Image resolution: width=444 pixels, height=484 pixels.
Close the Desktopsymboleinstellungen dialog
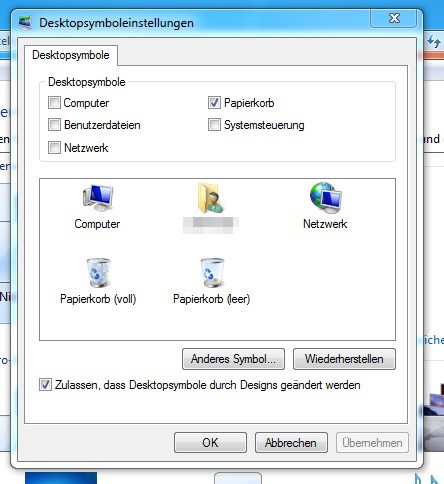[x=394, y=18]
